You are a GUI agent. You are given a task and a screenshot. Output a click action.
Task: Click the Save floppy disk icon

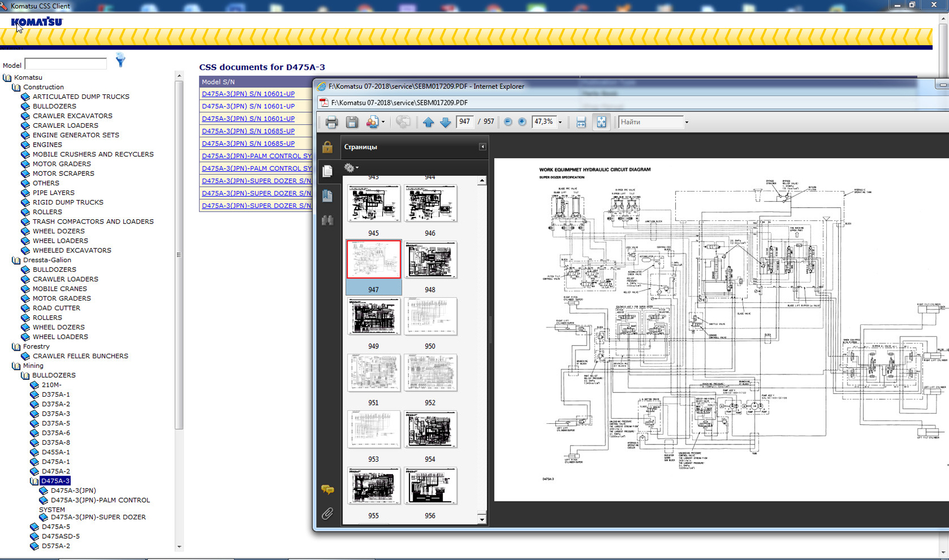pos(352,122)
